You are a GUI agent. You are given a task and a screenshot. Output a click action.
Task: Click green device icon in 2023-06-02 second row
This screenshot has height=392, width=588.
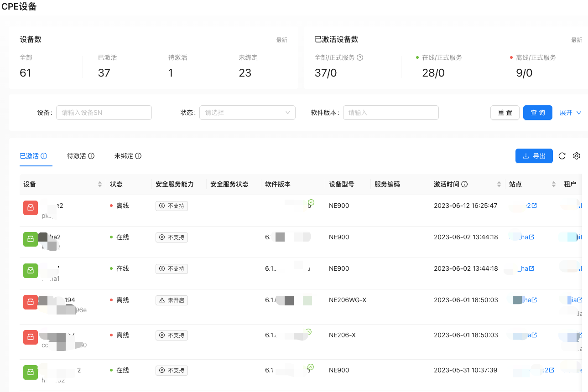point(31,270)
